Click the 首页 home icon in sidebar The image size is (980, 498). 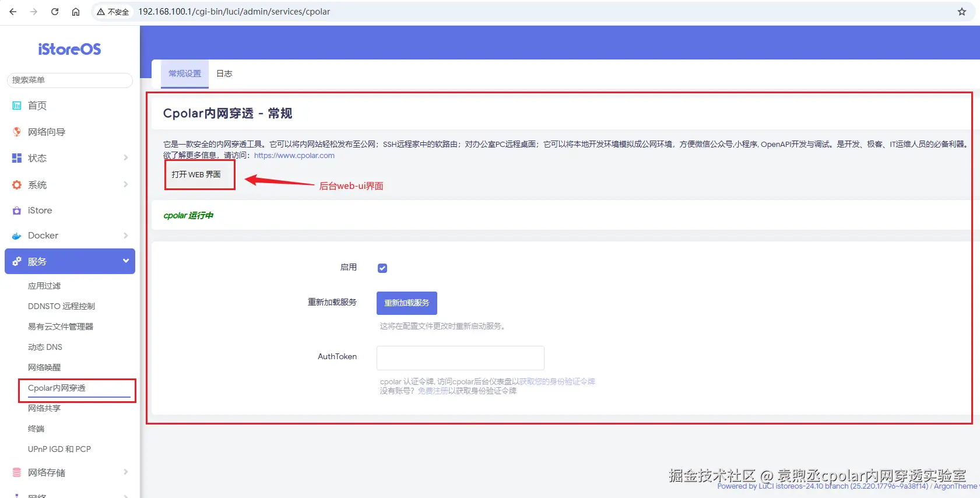(x=17, y=106)
